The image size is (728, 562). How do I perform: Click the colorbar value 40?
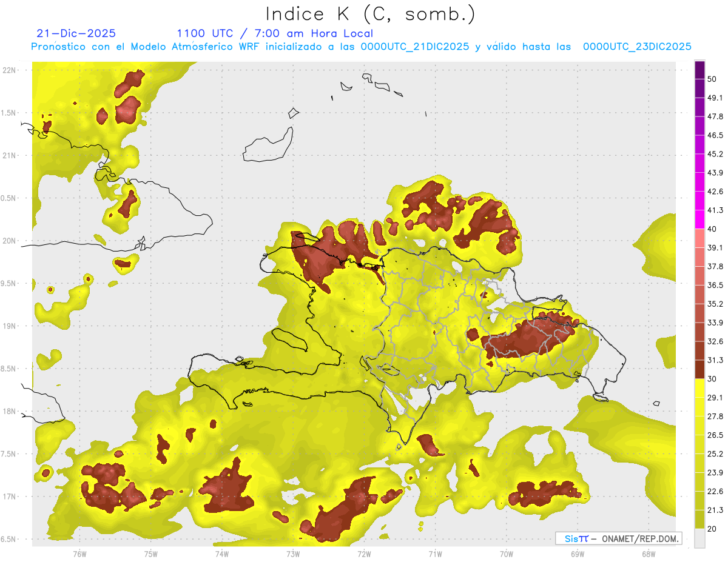coord(712,229)
